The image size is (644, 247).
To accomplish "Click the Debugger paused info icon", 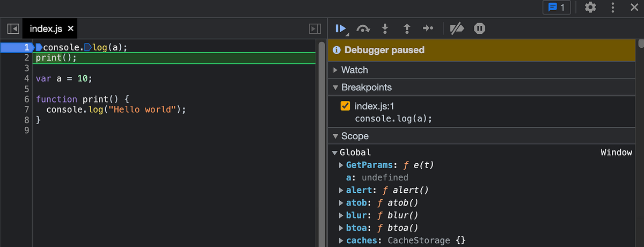I will [336, 50].
